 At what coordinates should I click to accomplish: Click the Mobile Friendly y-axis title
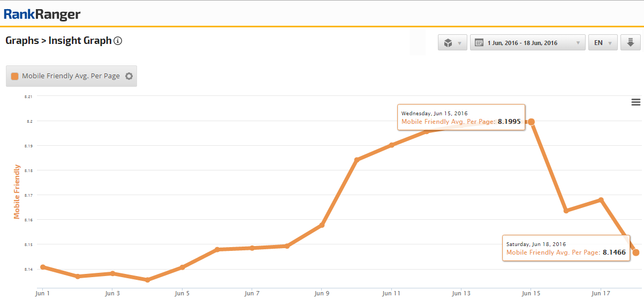17,191
